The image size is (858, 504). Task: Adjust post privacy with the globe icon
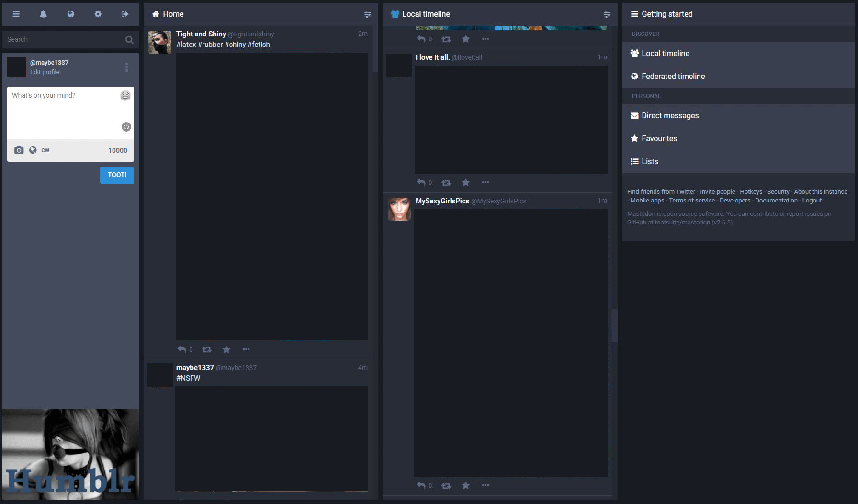pyautogui.click(x=33, y=150)
